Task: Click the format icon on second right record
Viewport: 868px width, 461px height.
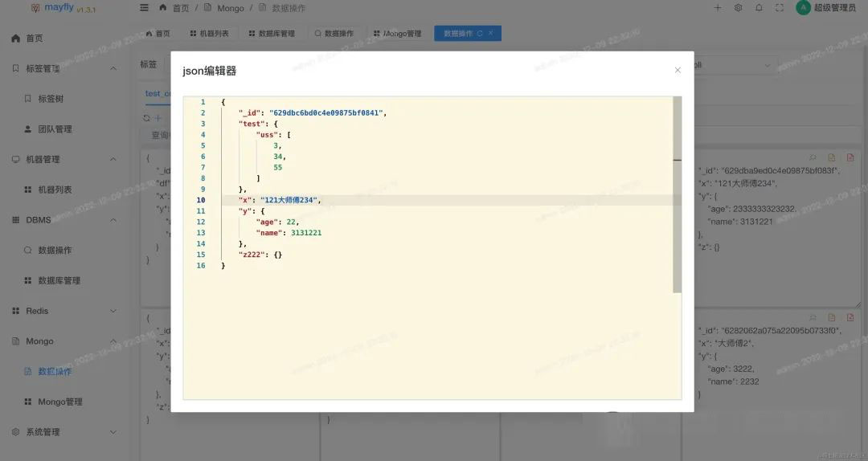Action: coord(813,318)
